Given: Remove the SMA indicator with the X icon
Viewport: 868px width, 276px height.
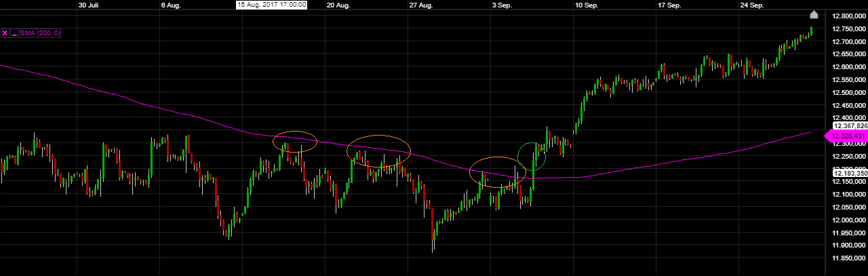Looking at the screenshot, I should [x=5, y=33].
